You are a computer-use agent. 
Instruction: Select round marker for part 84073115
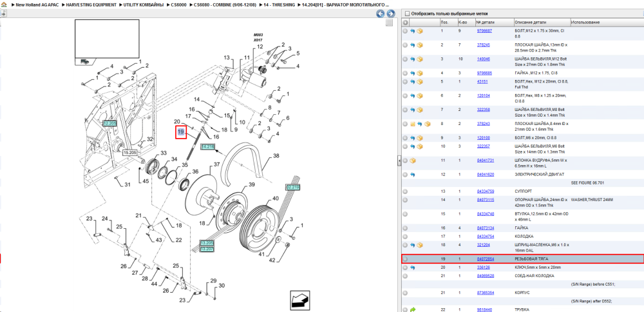click(x=405, y=200)
